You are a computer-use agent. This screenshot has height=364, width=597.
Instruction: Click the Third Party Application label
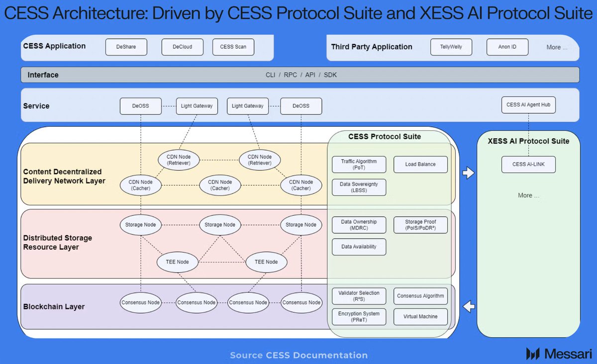(372, 47)
